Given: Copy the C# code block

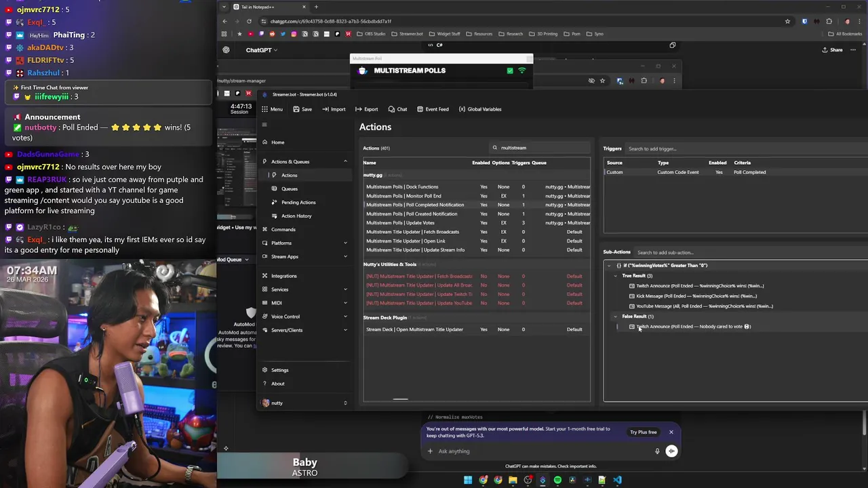Looking at the screenshot, I should click(673, 45).
